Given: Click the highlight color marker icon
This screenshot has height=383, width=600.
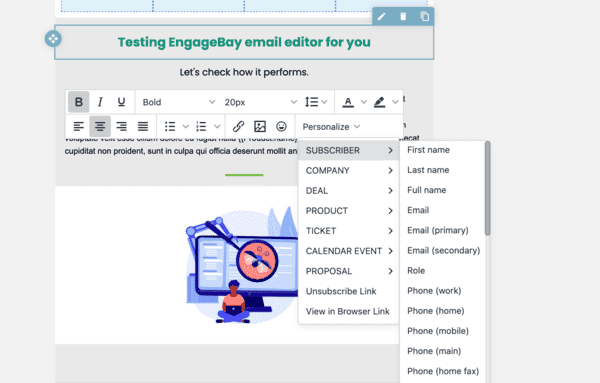Looking at the screenshot, I should coord(379,102).
